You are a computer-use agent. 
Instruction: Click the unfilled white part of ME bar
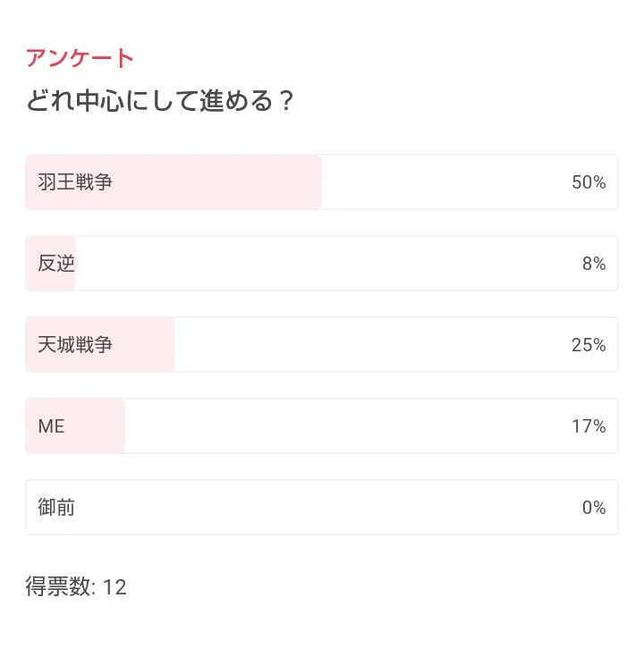(340, 426)
